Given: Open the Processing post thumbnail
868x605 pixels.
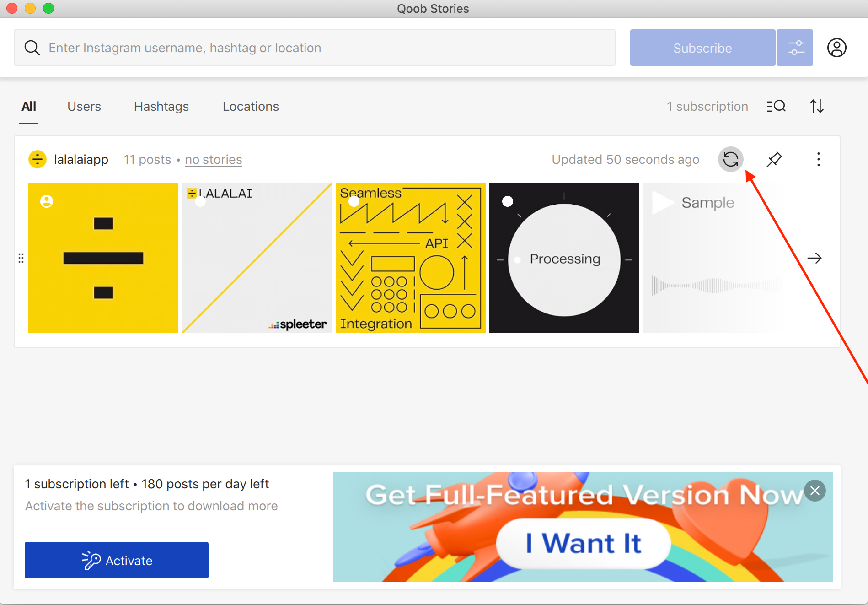Looking at the screenshot, I should point(564,258).
